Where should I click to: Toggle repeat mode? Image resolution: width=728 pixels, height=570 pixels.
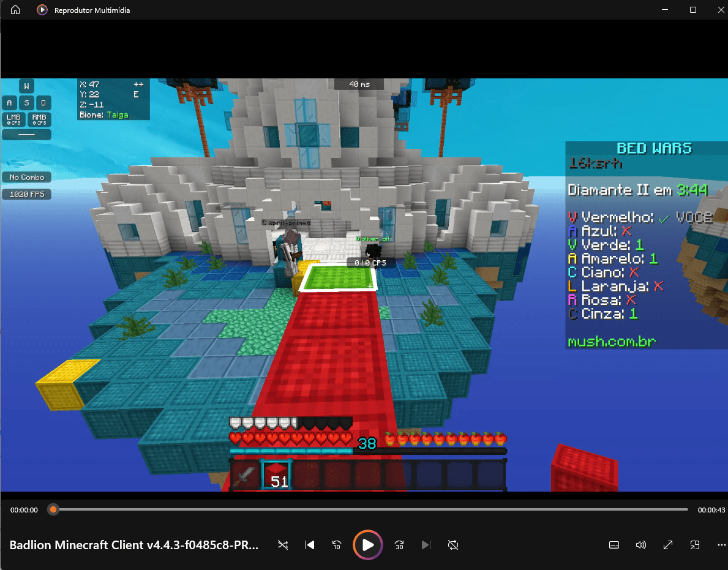coord(452,545)
